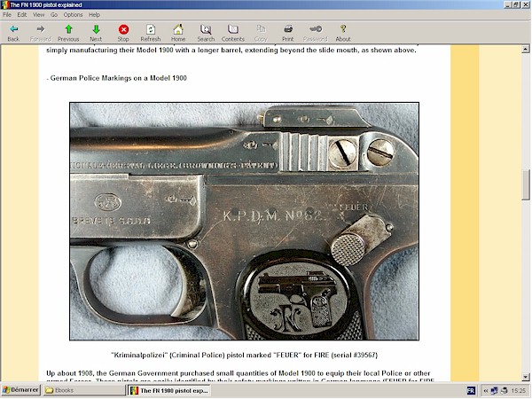This screenshot has width=532, height=399.
Task: Open the Options menu
Action: pos(73,14)
